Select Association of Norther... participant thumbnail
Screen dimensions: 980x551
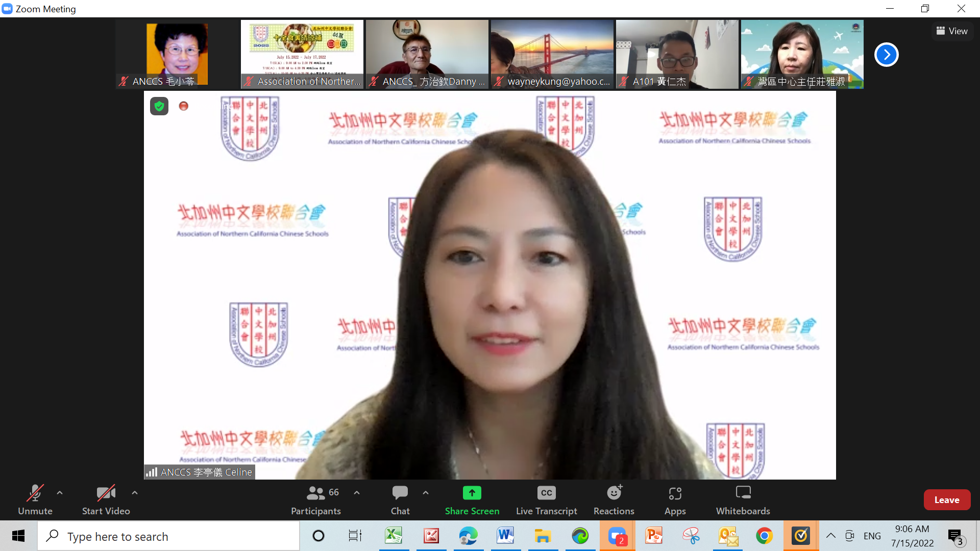tap(302, 54)
